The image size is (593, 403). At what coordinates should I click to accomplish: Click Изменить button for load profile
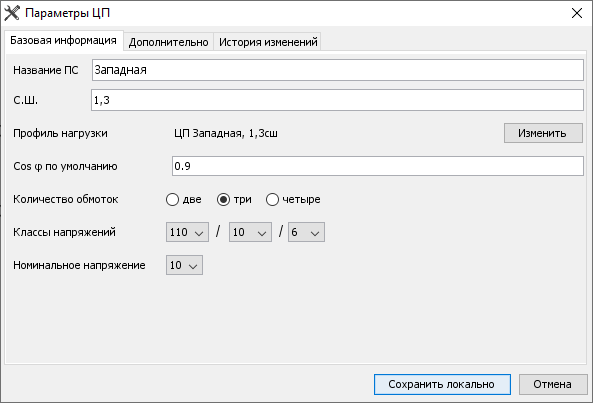543,133
